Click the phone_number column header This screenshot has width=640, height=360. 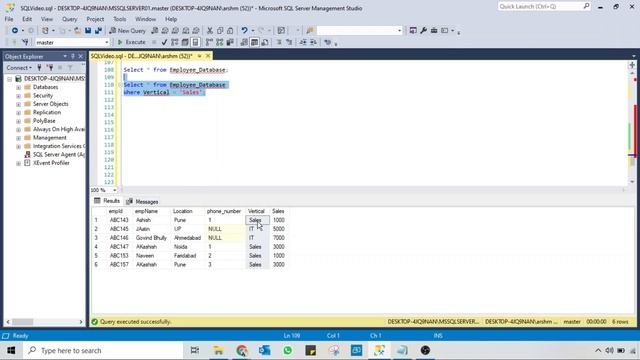[224, 211]
